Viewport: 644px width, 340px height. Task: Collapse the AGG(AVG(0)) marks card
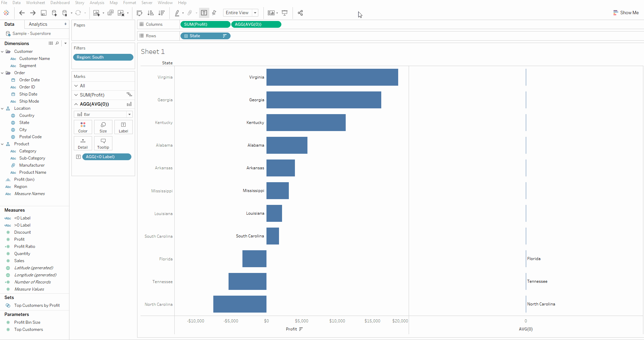tap(76, 104)
